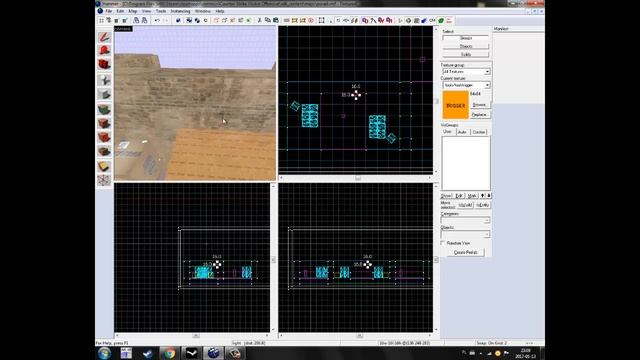This screenshot has height=360, width=640.
Task: Click the Redo toolbar icon
Action: [x=166, y=20]
